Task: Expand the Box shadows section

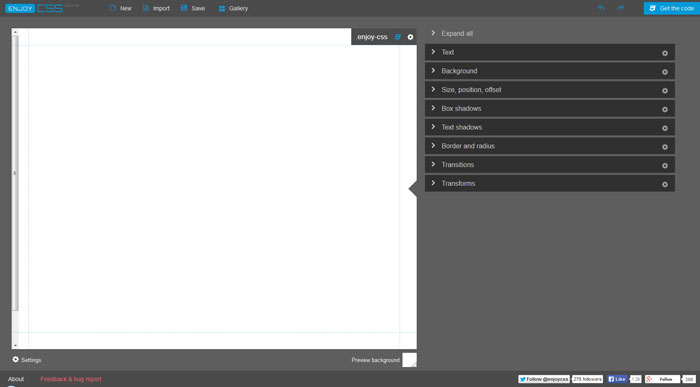Action: [550, 108]
